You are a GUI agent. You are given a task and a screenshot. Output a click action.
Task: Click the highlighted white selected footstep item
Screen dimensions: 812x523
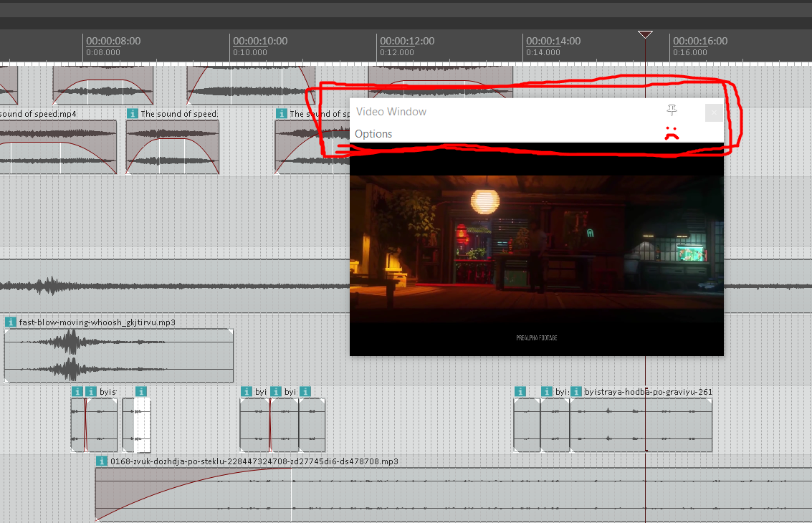142,425
